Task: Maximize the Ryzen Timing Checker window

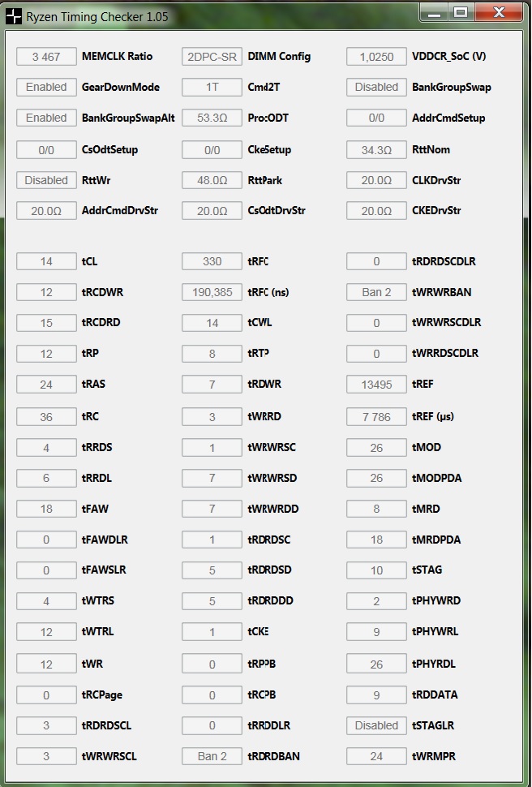Action: [461, 12]
